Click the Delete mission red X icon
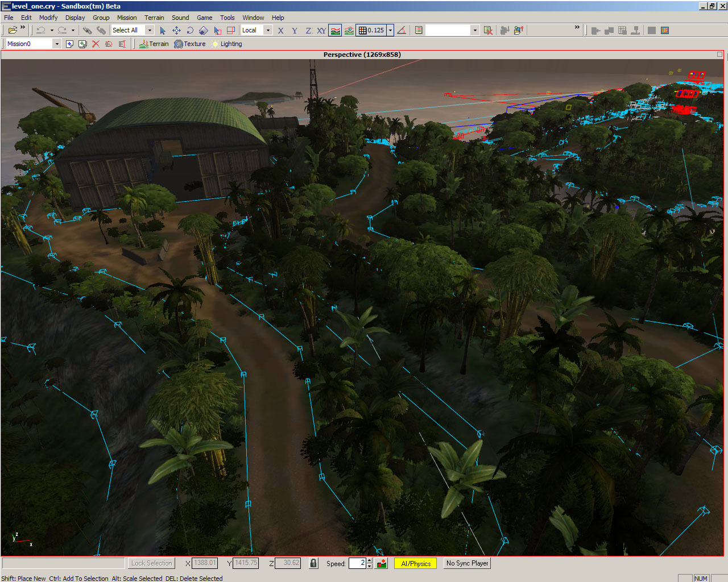 coord(96,44)
